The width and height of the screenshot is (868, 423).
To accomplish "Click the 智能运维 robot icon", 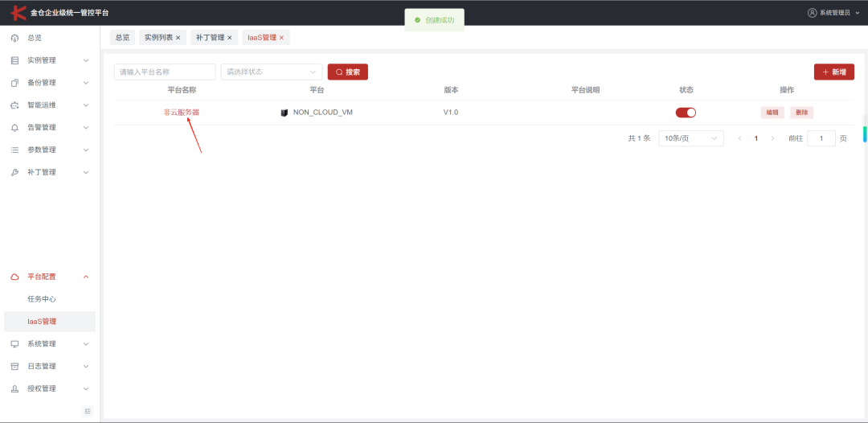I will coord(15,105).
